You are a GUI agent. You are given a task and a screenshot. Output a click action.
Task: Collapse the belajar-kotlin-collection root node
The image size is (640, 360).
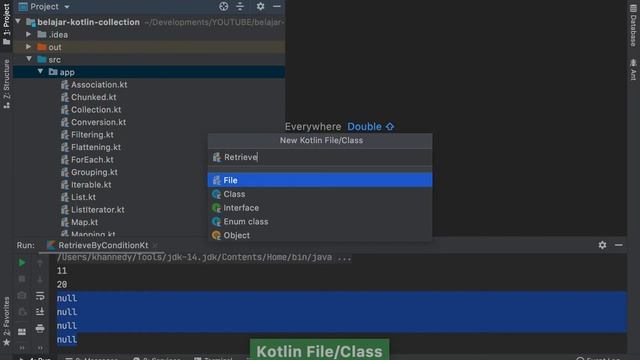[18, 21]
